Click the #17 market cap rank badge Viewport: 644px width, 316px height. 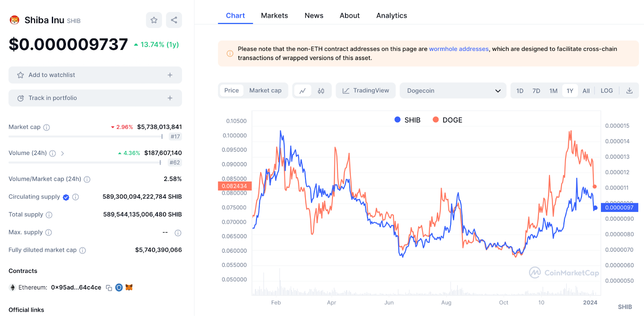(175, 137)
